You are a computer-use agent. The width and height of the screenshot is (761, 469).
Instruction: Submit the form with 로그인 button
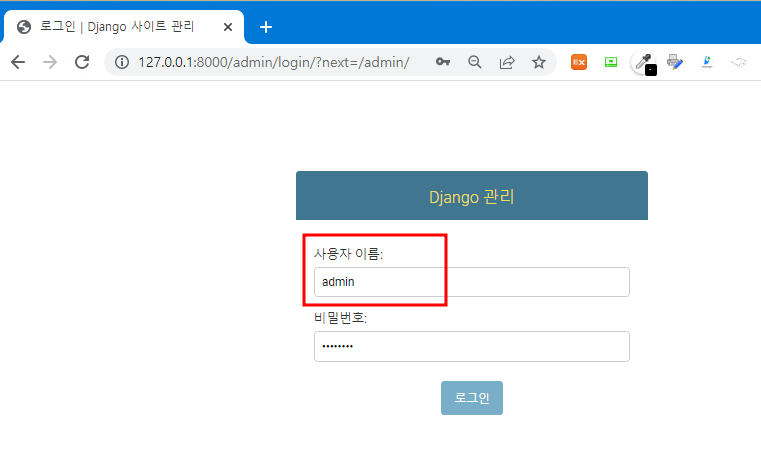pos(472,398)
